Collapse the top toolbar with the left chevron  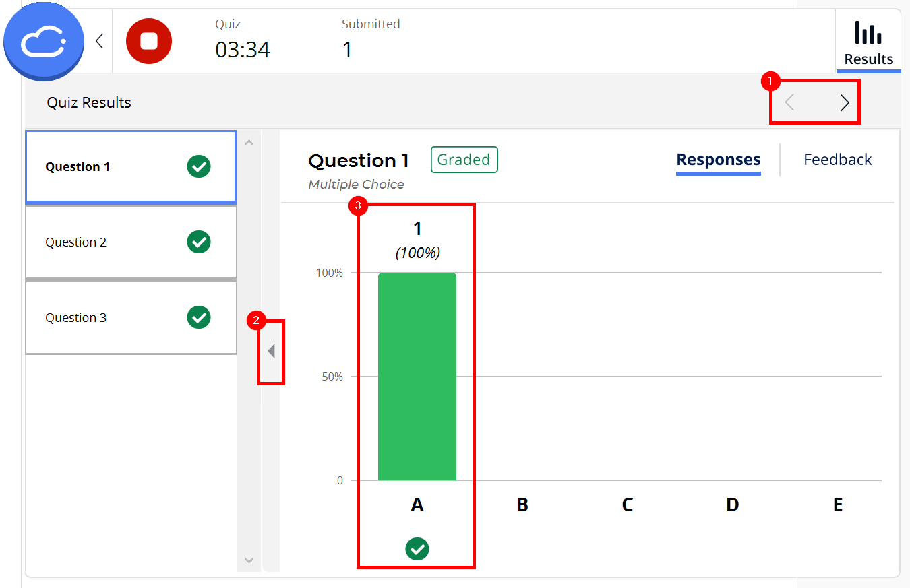(99, 41)
